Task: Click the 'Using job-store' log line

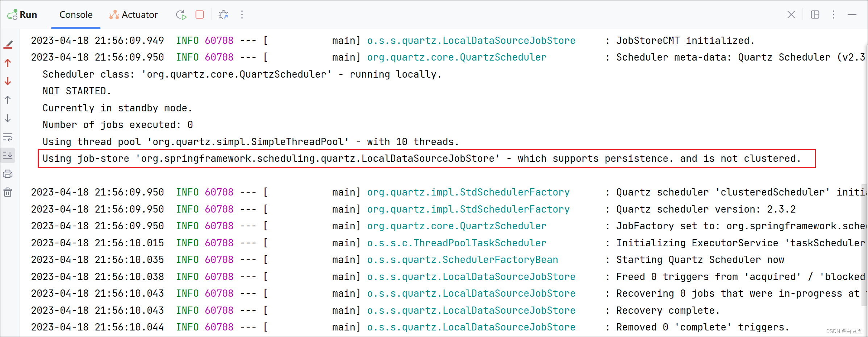Action: click(x=422, y=159)
